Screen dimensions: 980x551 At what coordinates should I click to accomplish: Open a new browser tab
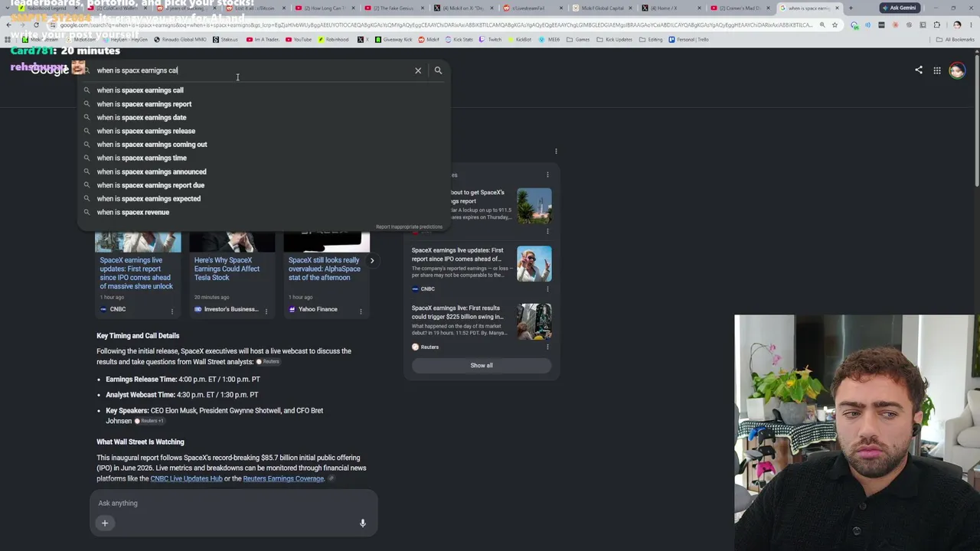[x=851, y=8]
